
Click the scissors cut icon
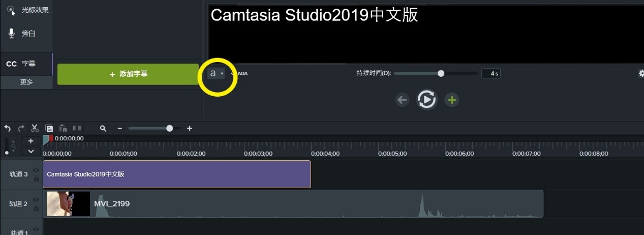35,129
